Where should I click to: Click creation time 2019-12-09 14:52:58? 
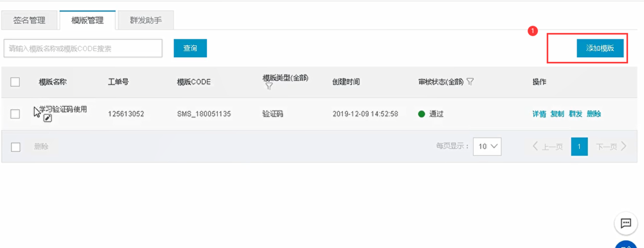(x=365, y=114)
